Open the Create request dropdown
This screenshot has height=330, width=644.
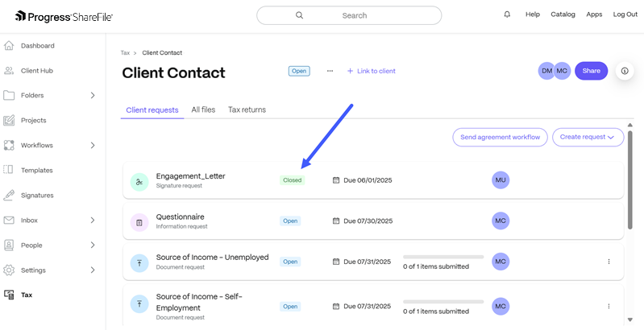pos(588,138)
